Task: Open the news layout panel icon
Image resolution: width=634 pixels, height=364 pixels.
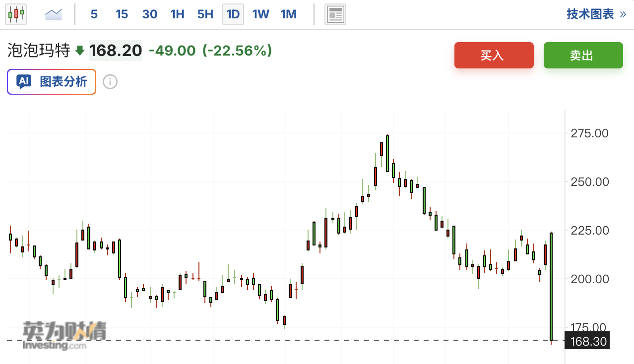Action: point(335,14)
